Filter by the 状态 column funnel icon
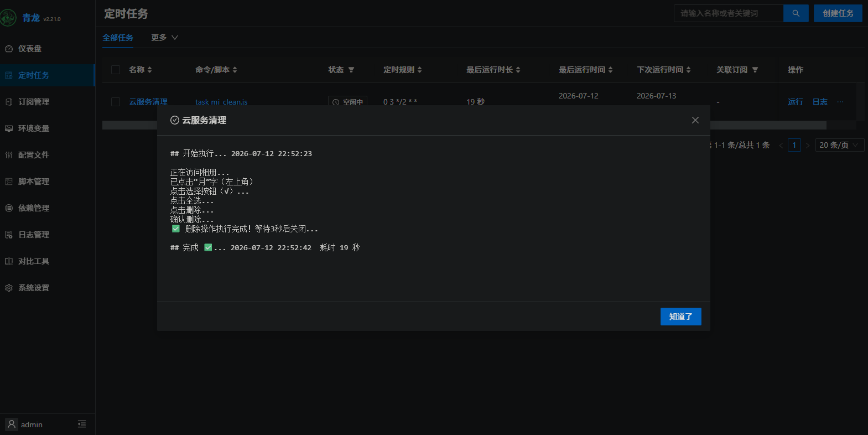Viewport: 868px width, 435px height. point(351,70)
